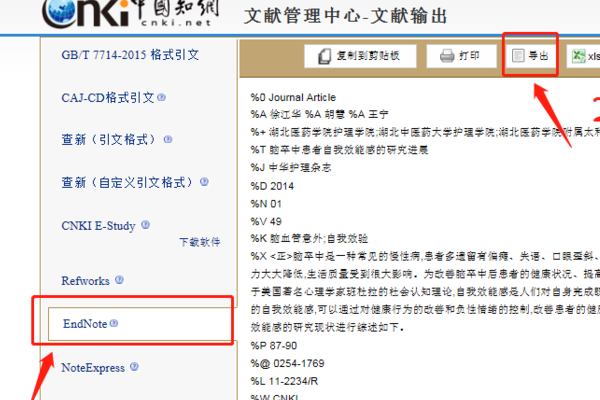Screen dimensions: 600x400
Task: Click the 导出 export button
Action: (530, 56)
